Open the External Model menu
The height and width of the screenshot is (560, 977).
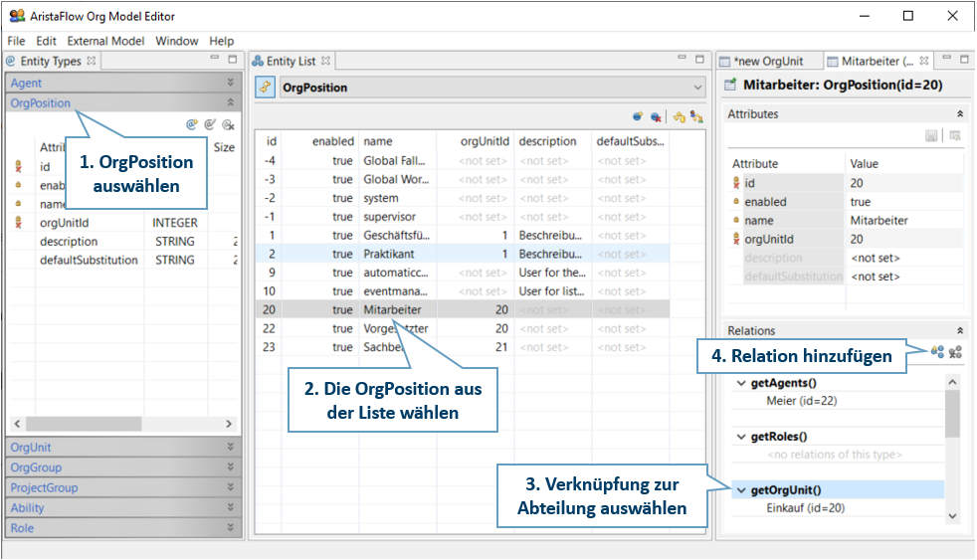coord(105,41)
